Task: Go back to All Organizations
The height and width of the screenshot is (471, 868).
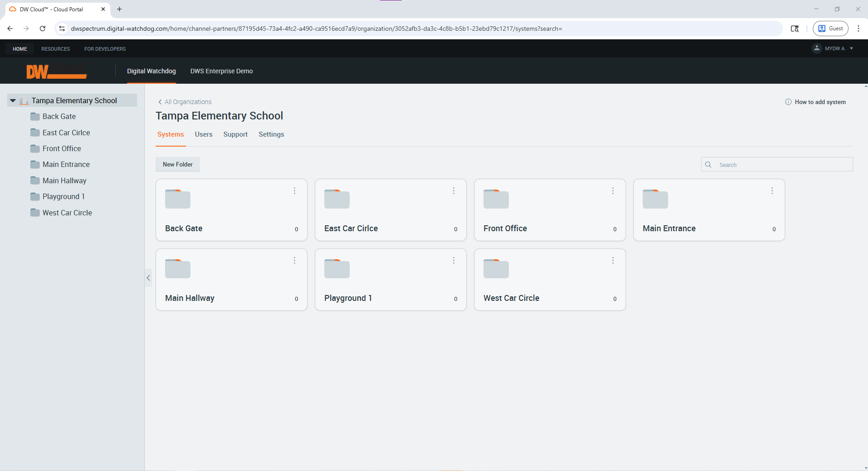Action: 185,102
